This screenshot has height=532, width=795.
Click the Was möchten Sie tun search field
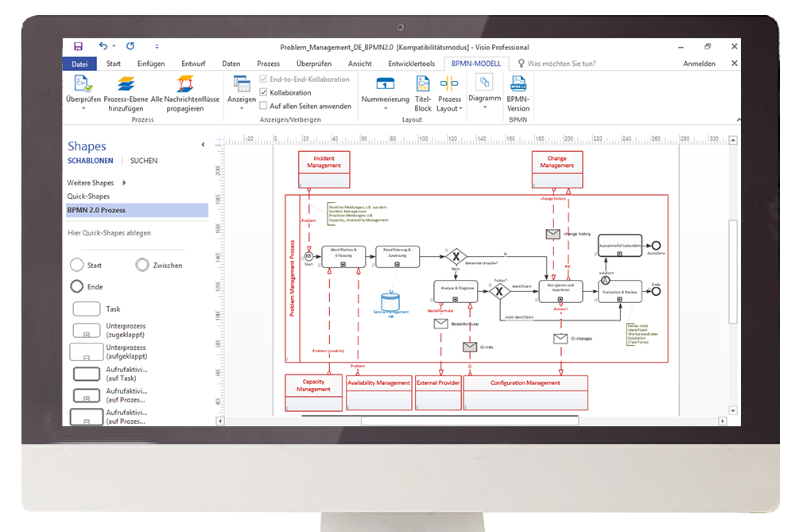561,64
